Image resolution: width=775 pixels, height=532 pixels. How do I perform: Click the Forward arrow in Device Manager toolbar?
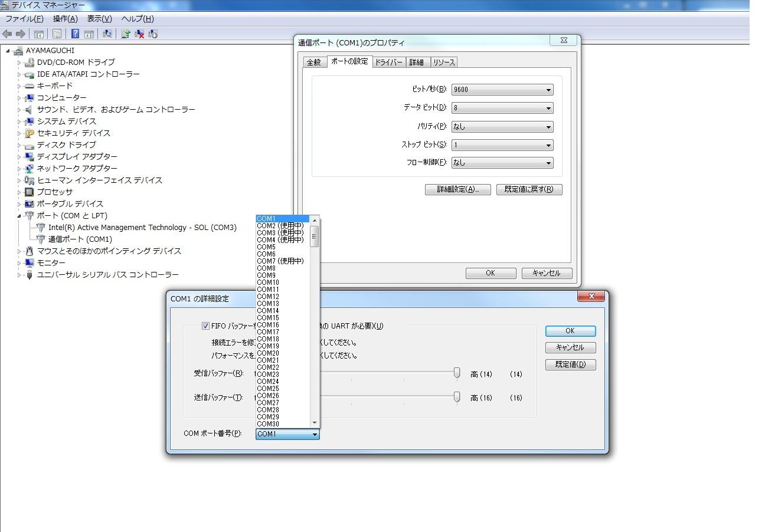(x=21, y=34)
